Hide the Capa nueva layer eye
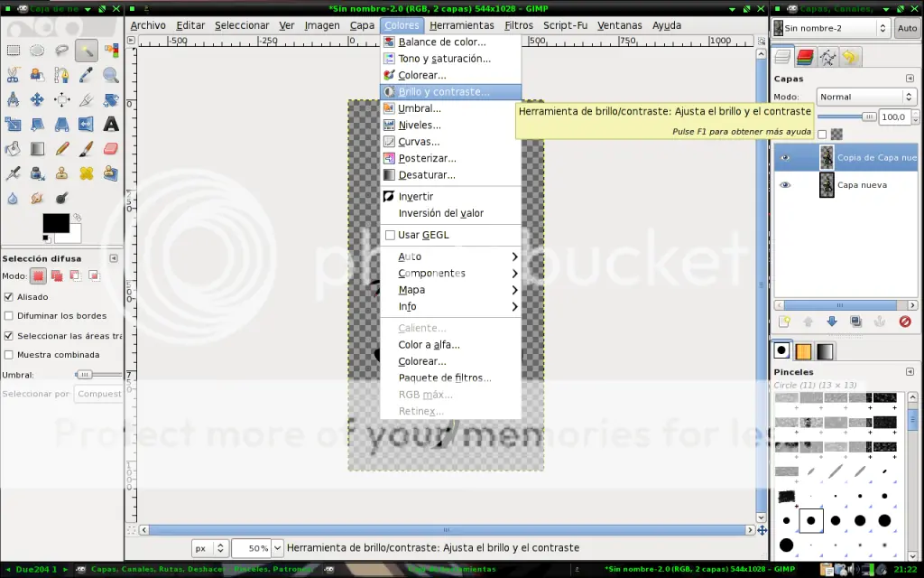 (785, 185)
